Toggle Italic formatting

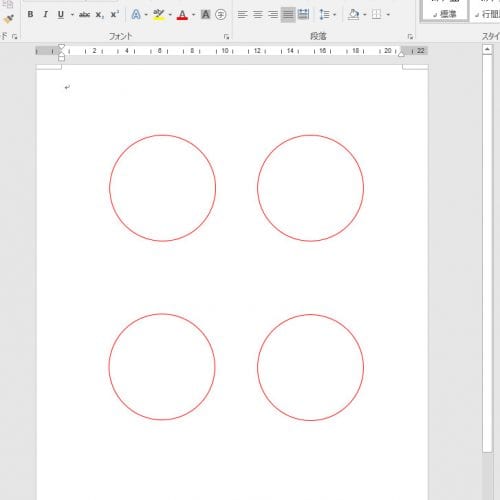[x=45, y=14]
